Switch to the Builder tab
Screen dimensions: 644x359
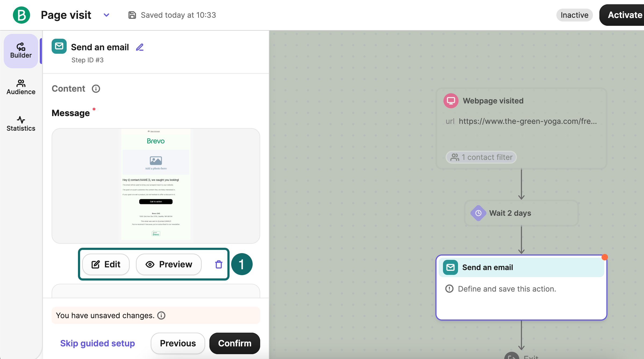pyautogui.click(x=21, y=51)
